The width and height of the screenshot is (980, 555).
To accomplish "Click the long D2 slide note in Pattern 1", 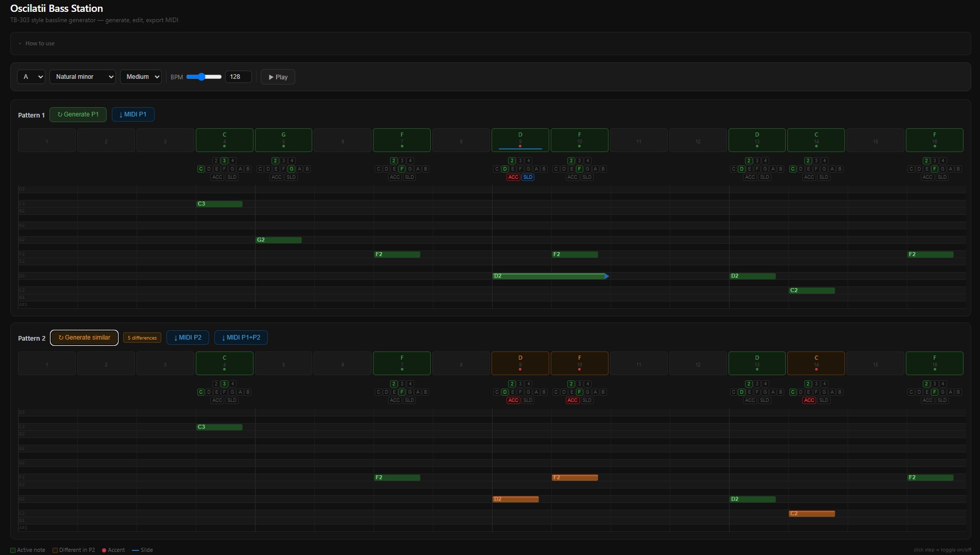I will click(x=550, y=276).
